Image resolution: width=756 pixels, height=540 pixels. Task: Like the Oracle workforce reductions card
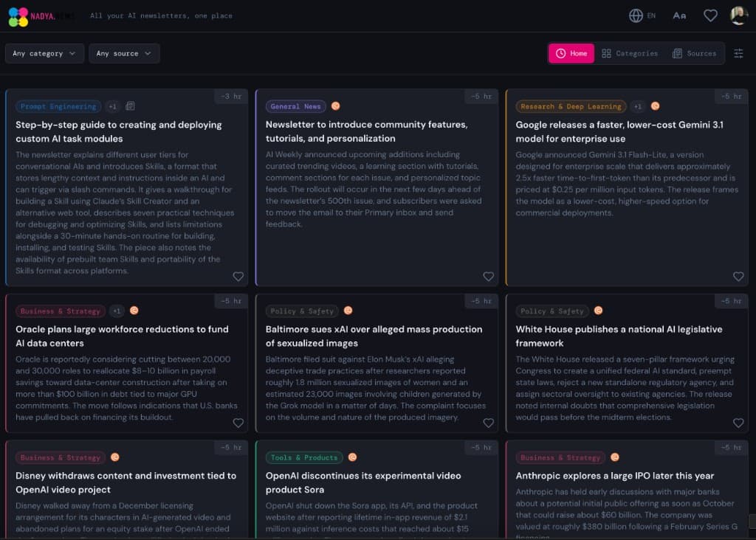[x=238, y=423]
